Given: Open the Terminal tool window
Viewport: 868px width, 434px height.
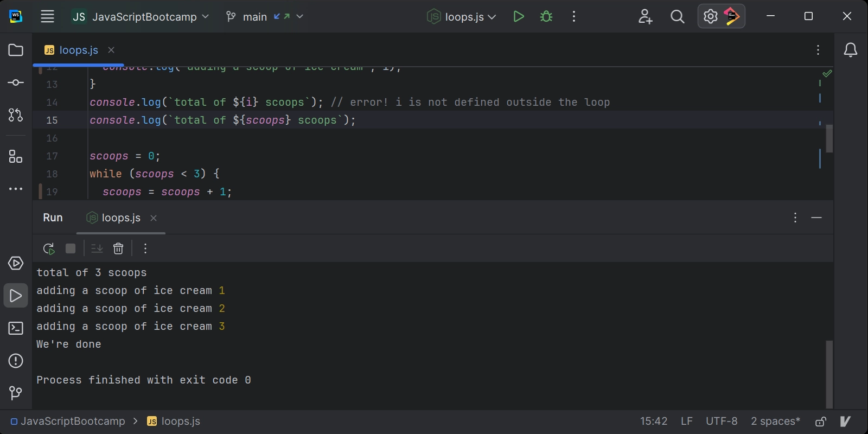Looking at the screenshot, I should click(x=16, y=328).
